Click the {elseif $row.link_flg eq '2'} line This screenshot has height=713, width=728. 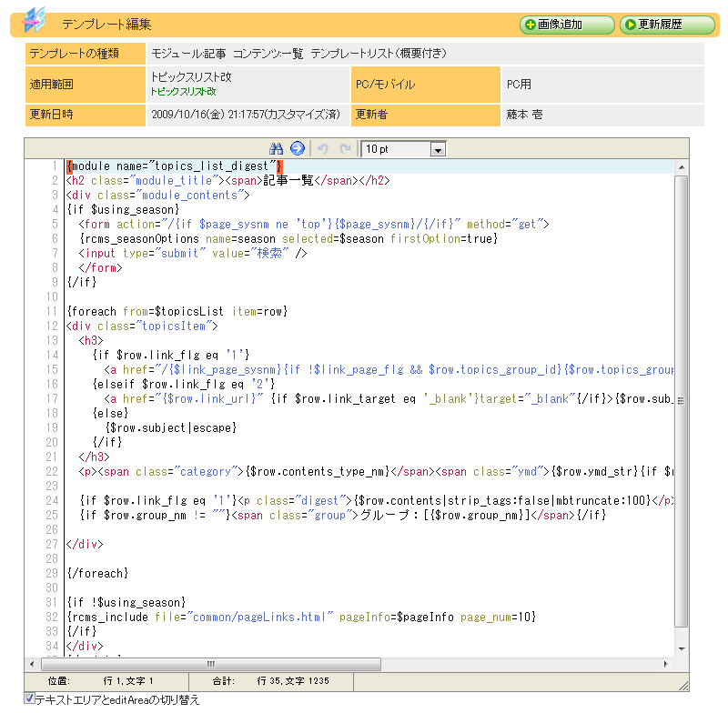pyautogui.click(x=184, y=384)
